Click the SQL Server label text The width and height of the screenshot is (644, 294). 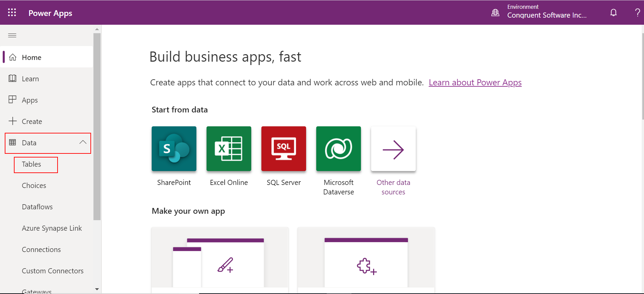pos(284,183)
